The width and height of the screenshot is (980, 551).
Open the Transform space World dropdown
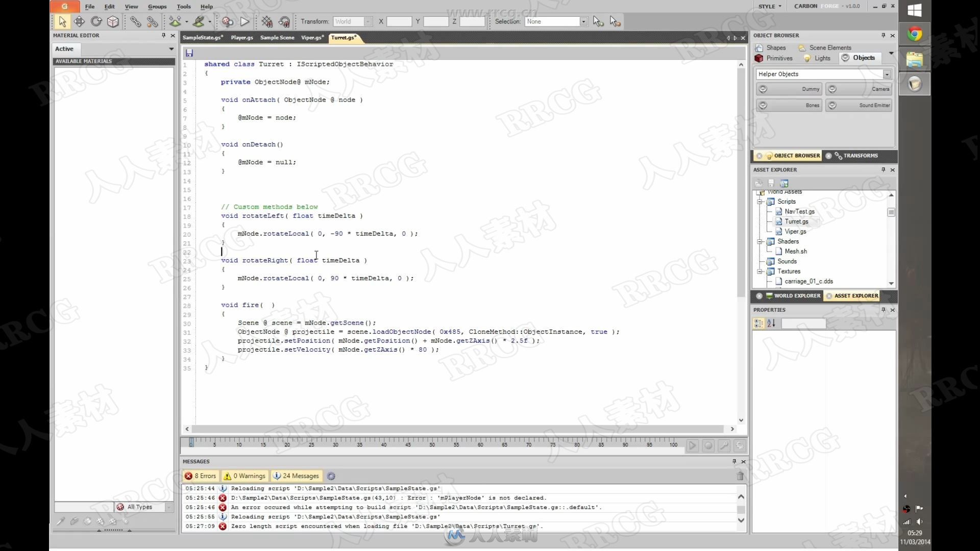coord(353,21)
